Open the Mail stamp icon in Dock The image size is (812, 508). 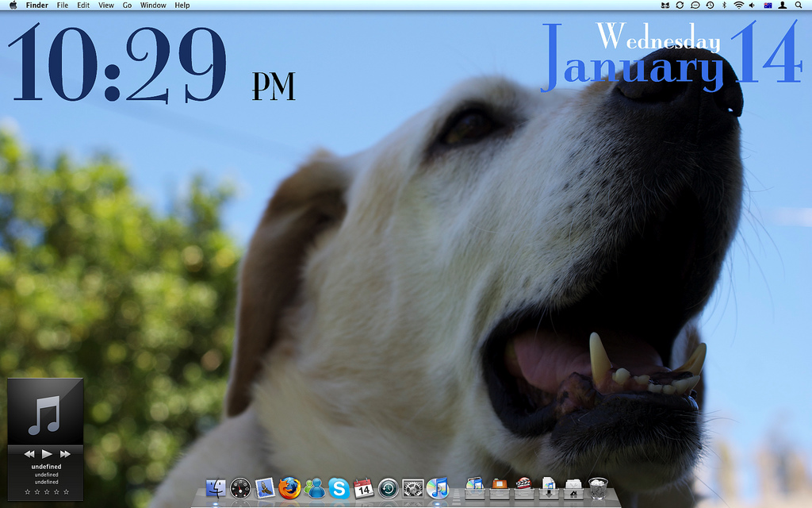pyautogui.click(x=265, y=488)
